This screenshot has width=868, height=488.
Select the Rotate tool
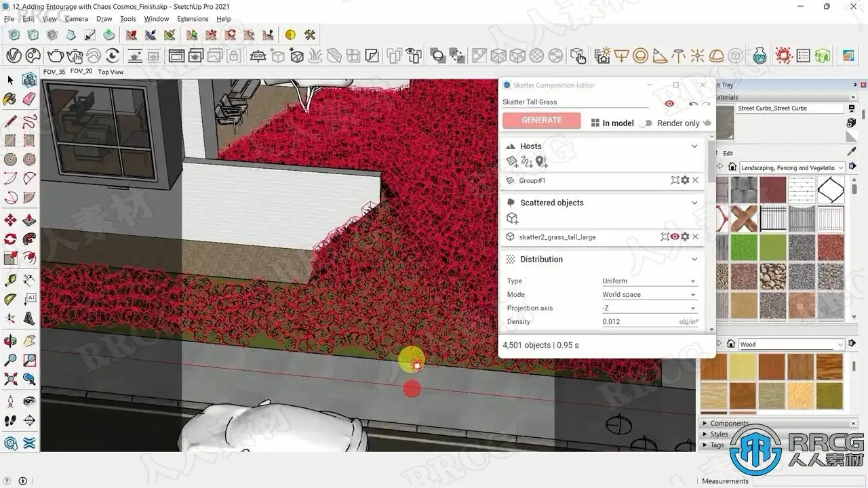(10, 239)
